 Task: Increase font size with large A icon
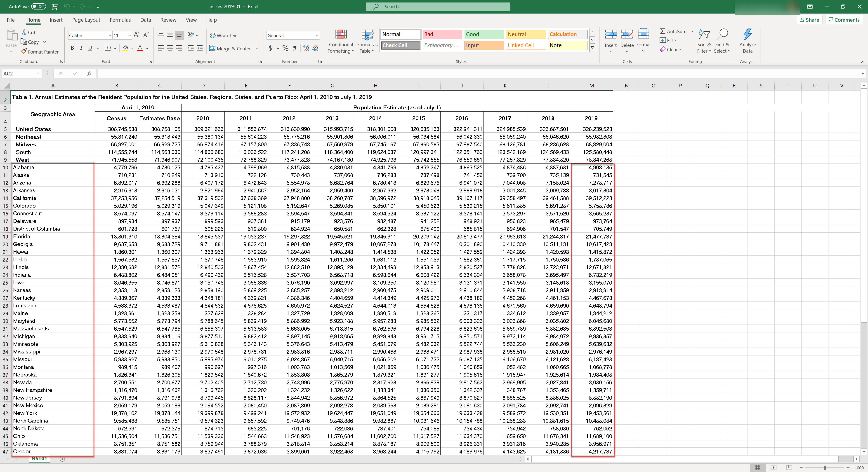tap(137, 35)
